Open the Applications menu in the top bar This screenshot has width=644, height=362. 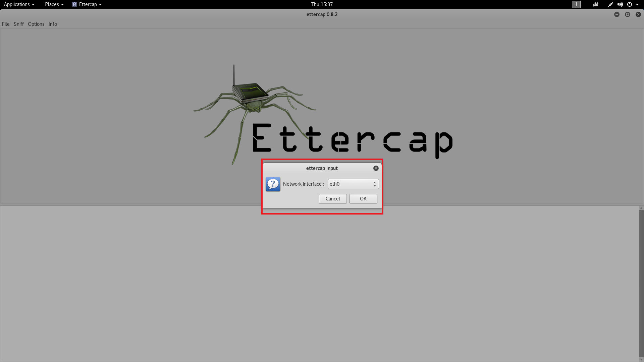(x=19, y=4)
